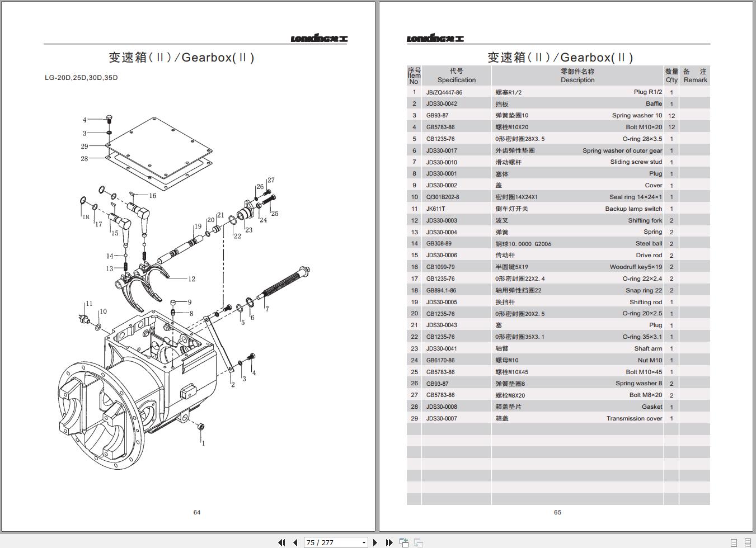Select 'Woodruff key5×19' entry
This screenshot has height=548, width=756.
click(636, 267)
